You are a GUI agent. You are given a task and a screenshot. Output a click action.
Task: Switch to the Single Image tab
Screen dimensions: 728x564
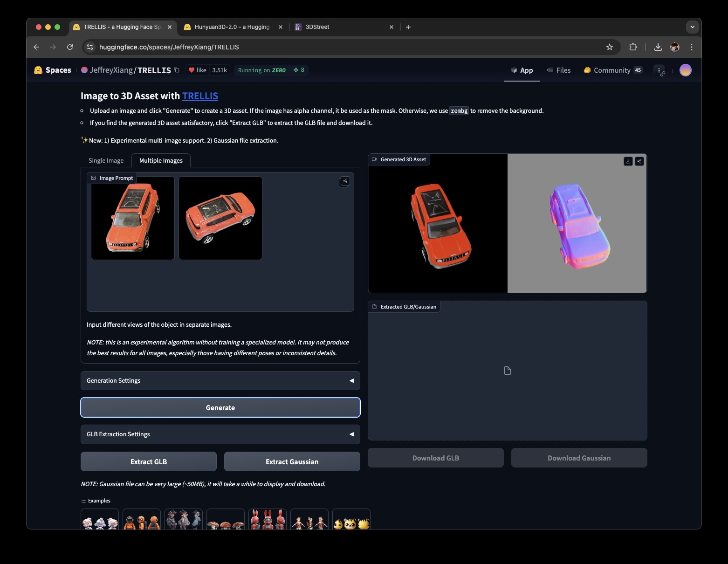106,160
